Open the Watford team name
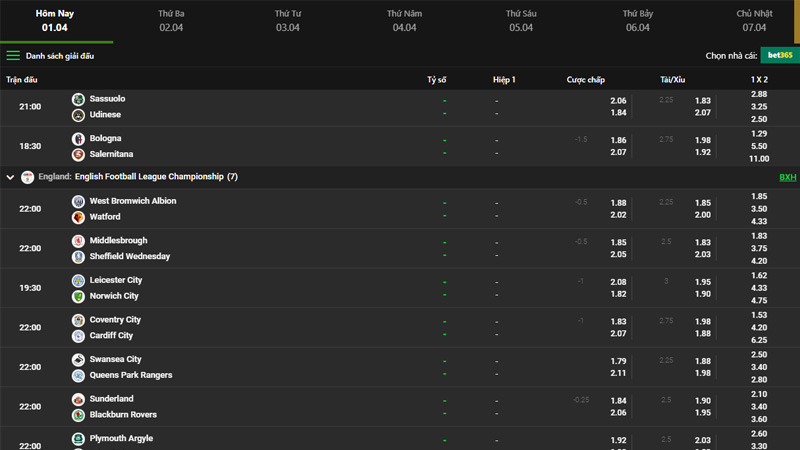 tap(105, 216)
